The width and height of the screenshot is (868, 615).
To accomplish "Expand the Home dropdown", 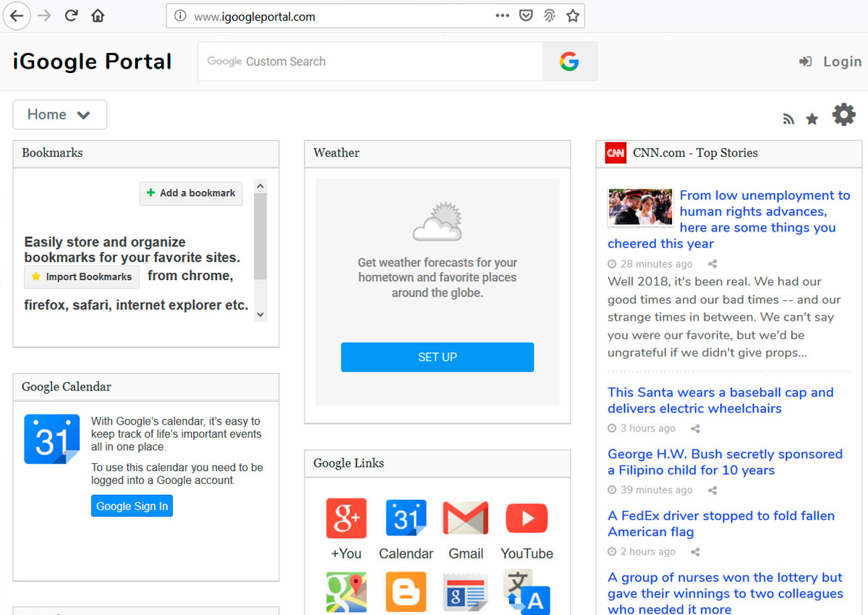I will pyautogui.click(x=60, y=114).
